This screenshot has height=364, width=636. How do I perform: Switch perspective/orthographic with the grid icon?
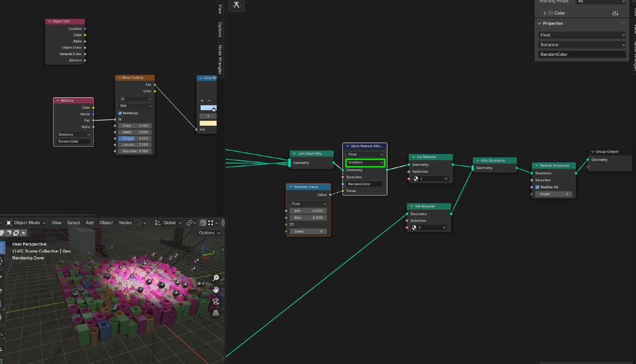click(x=216, y=313)
